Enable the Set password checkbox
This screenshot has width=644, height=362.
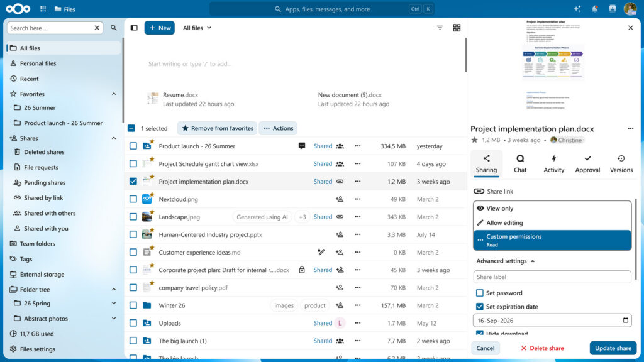(x=480, y=293)
